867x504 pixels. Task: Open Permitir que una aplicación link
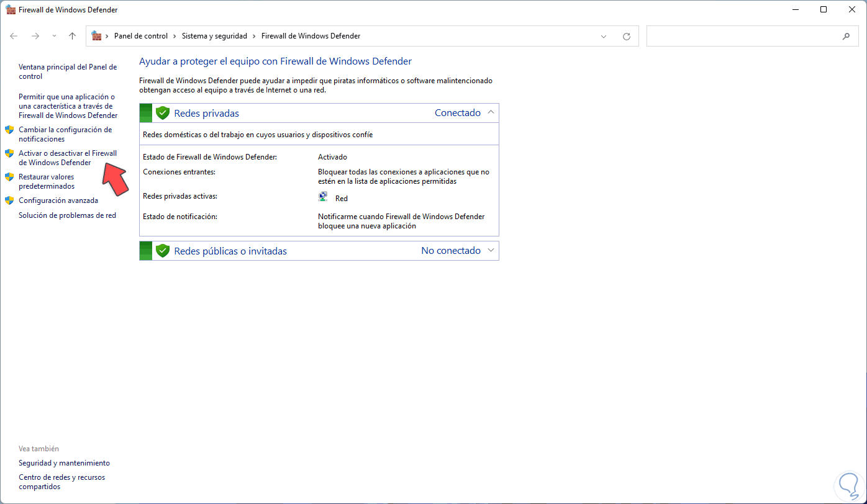[x=68, y=106]
